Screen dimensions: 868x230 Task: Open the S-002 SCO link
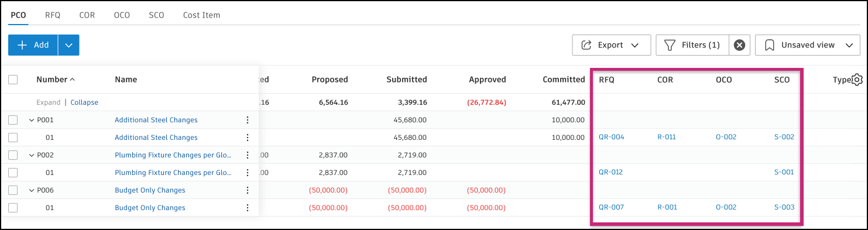(x=784, y=137)
